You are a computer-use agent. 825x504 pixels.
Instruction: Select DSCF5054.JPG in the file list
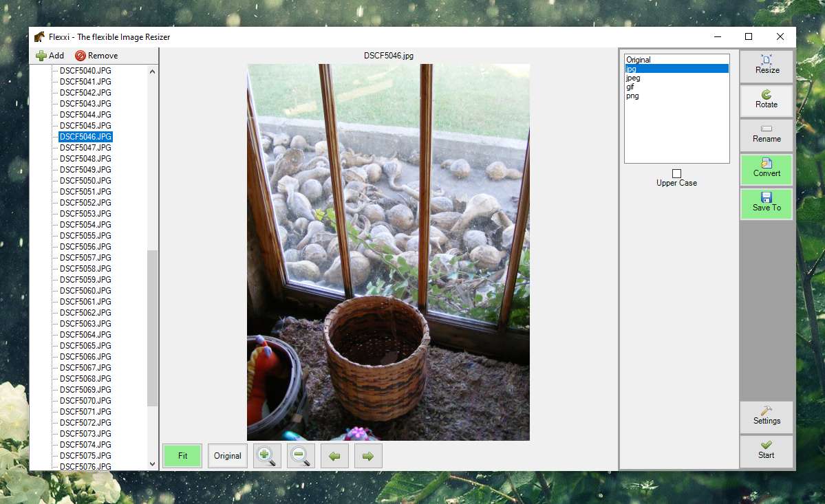(x=85, y=225)
